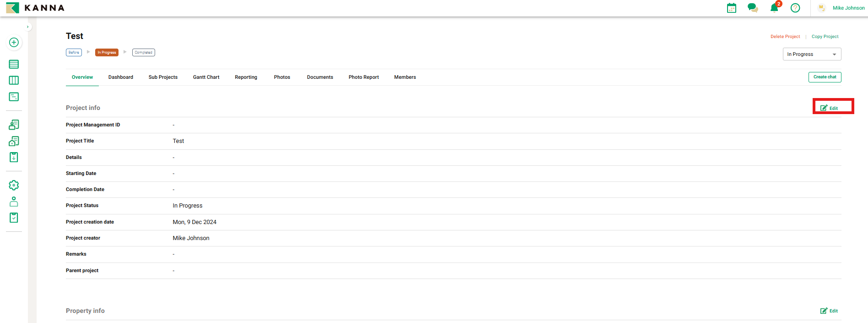This screenshot has height=323, width=868.
Task: Click the Delete Project link
Action: point(785,37)
